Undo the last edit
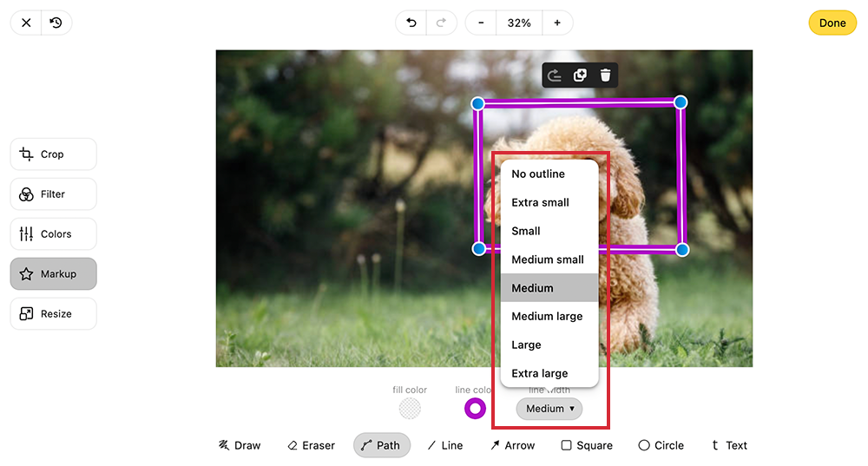 click(411, 23)
